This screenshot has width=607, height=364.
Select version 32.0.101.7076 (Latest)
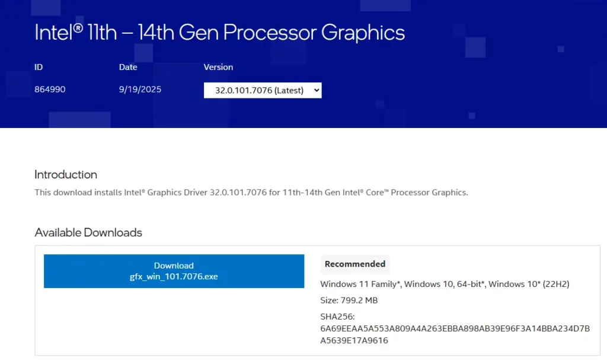coord(255,90)
